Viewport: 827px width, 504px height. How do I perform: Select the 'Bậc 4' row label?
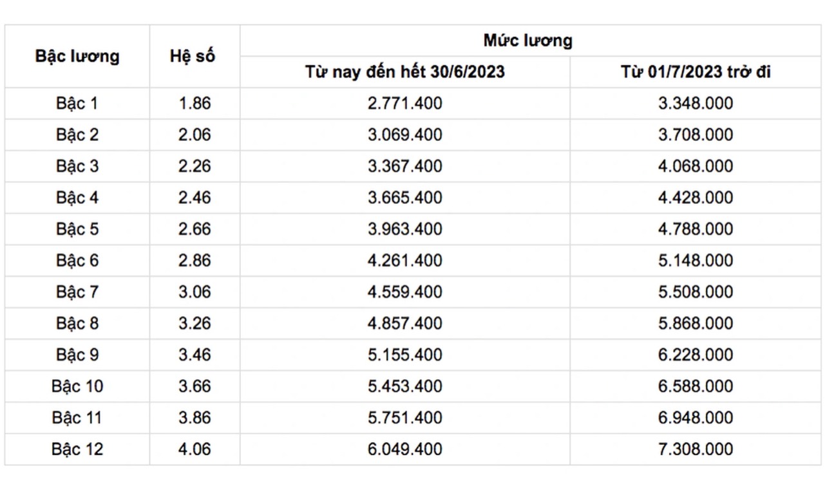coord(77,198)
